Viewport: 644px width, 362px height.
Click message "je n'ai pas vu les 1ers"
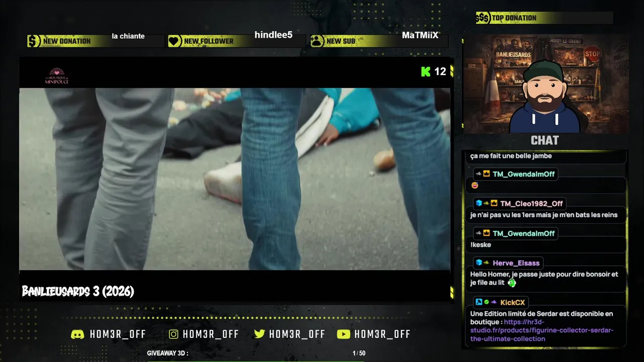pos(544,215)
